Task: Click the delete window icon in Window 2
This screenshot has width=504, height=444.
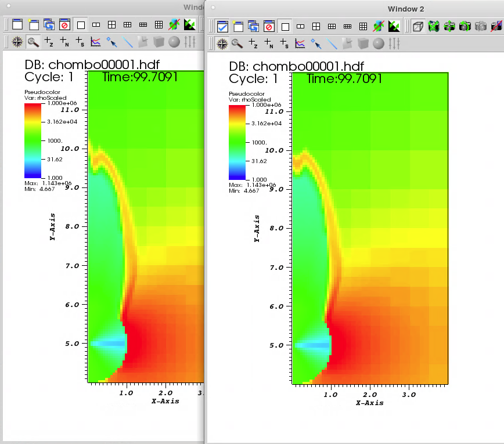Action: tap(269, 26)
